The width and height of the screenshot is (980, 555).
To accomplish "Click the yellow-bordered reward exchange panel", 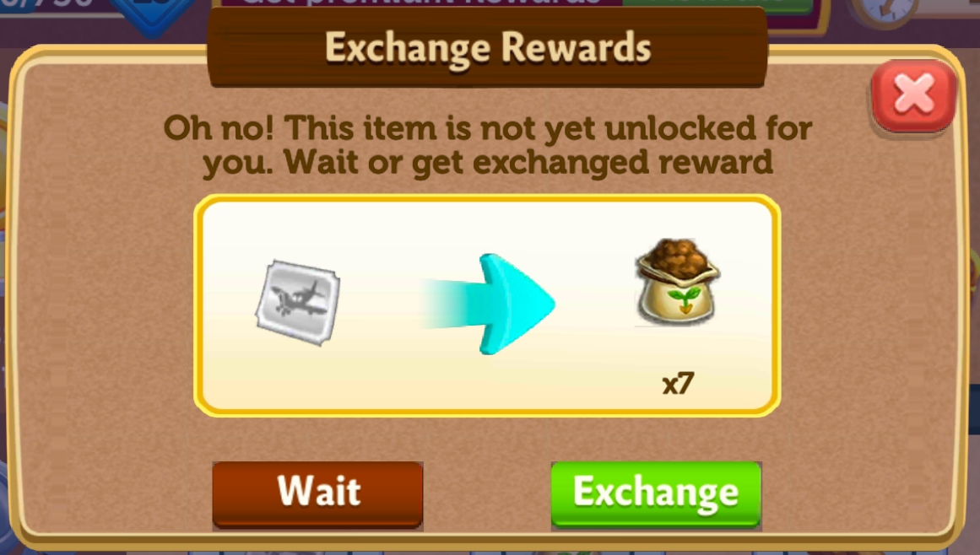I will (488, 305).
